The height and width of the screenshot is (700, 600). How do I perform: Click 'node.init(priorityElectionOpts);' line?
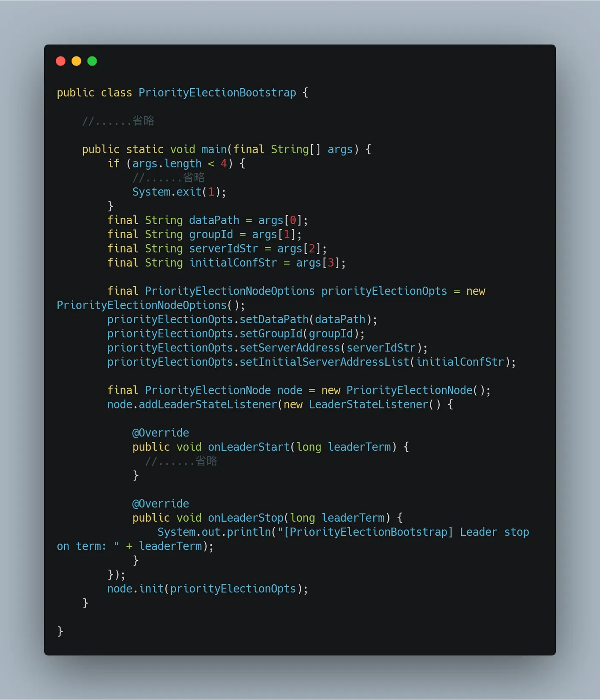[207, 589]
